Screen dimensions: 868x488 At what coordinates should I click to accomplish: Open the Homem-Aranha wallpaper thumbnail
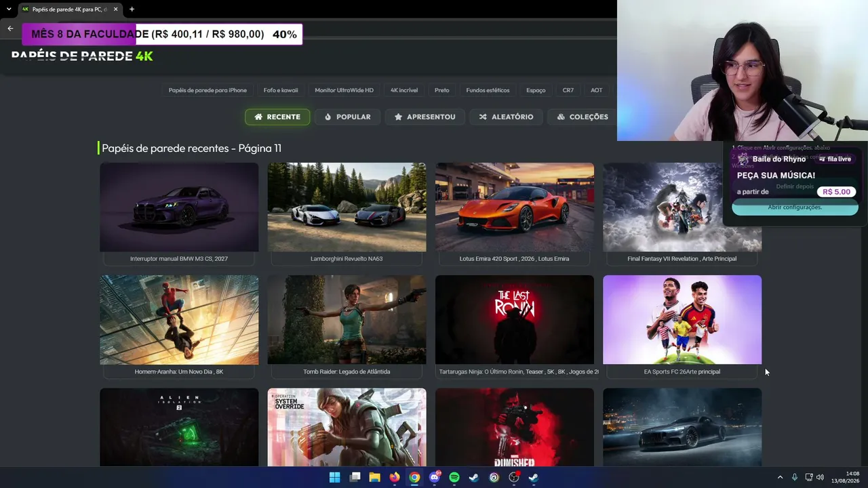(179, 319)
